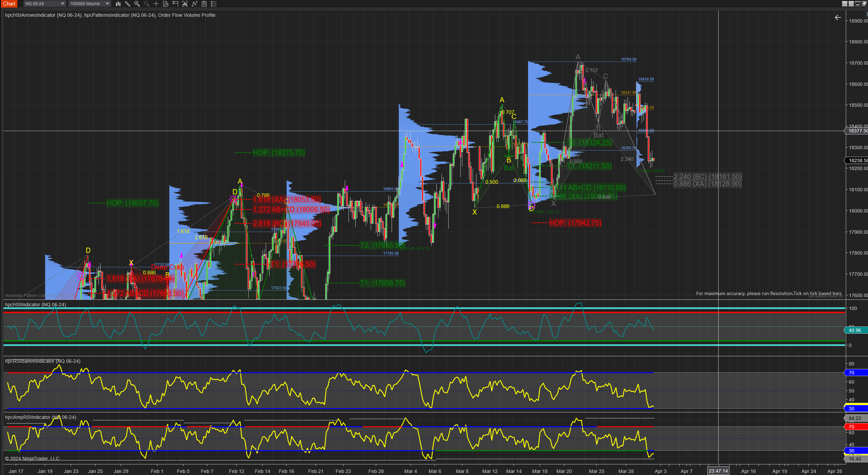The height and width of the screenshot is (475, 868).
Task: Click the zoom in magnifier icon
Action: [137, 4]
